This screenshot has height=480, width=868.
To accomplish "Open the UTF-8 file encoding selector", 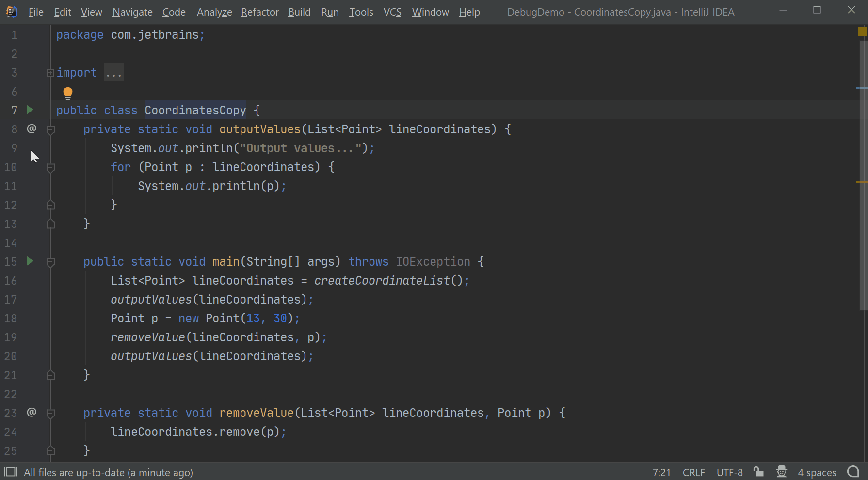I will click(x=729, y=472).
